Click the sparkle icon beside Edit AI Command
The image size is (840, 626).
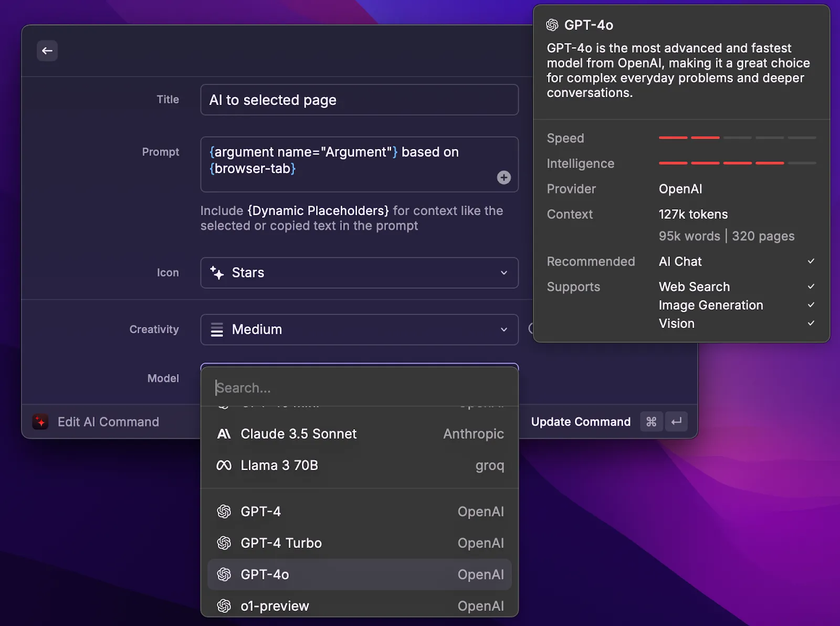(40, 421)
